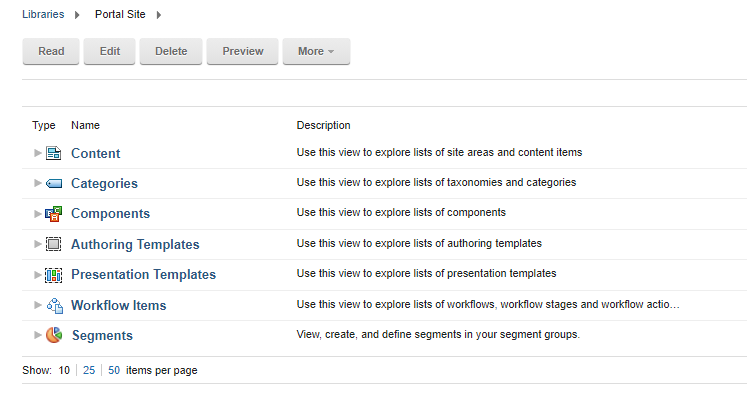Click the Presentation Templates icon
The image size is (747, 394).
tap(53, 275)
